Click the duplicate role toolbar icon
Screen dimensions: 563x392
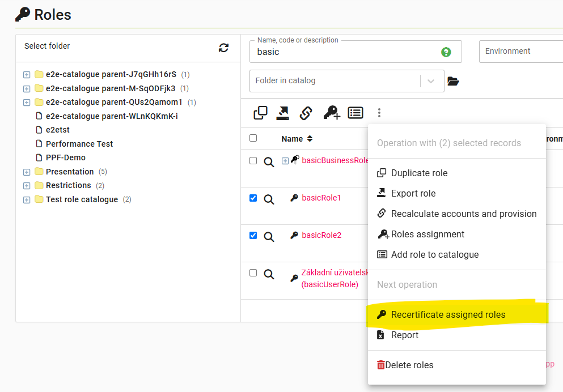(260, 113)
